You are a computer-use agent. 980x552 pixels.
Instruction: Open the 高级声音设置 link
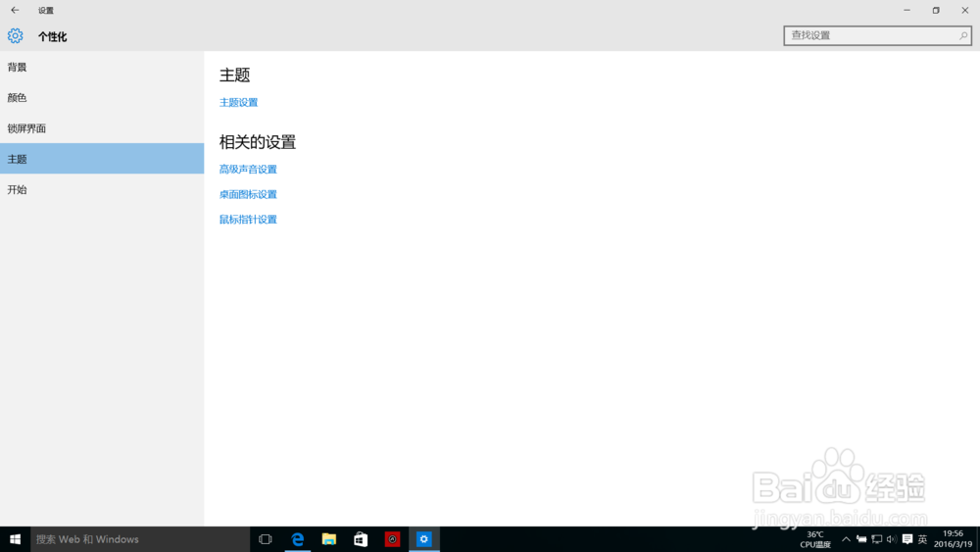point(248,170)
